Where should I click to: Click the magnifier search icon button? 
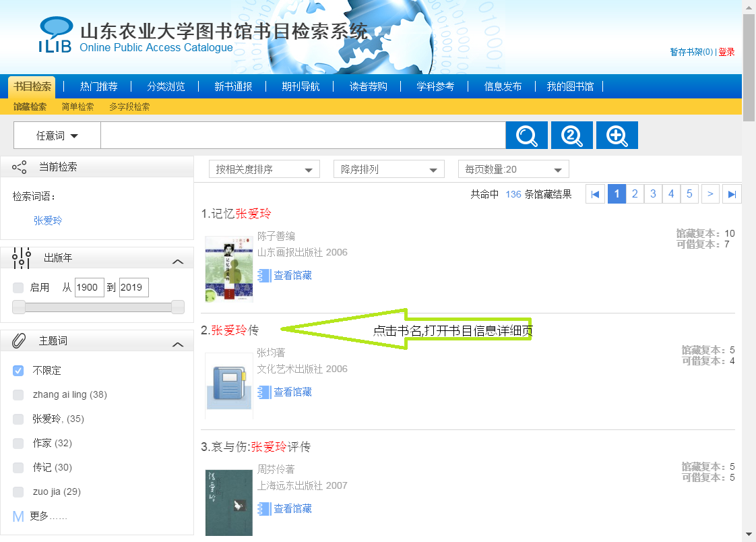526,135
